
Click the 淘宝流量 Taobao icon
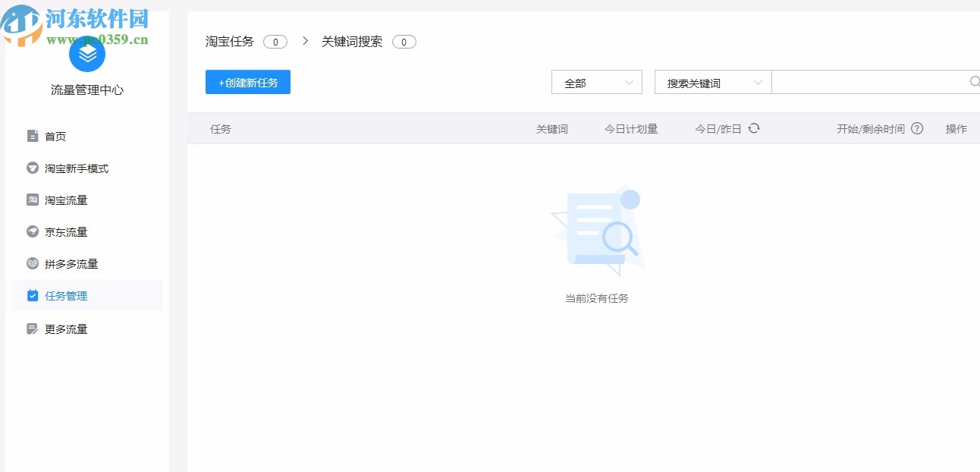click(x=31, y=200)
